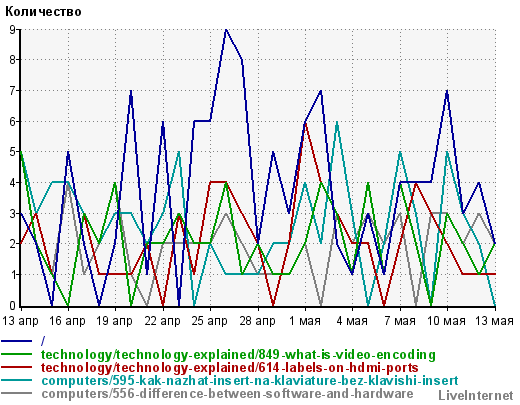
Task: Select the 13 апр date label
Action: tap(20, 321)
